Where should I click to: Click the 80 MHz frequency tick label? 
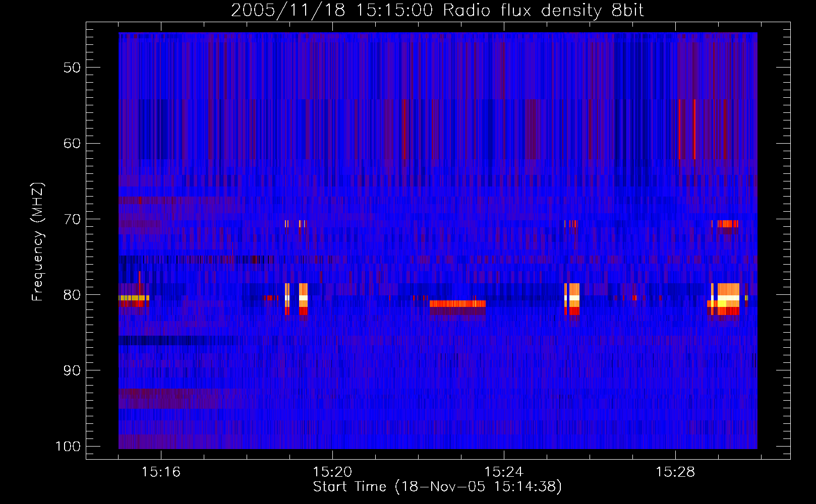(72, 295)
